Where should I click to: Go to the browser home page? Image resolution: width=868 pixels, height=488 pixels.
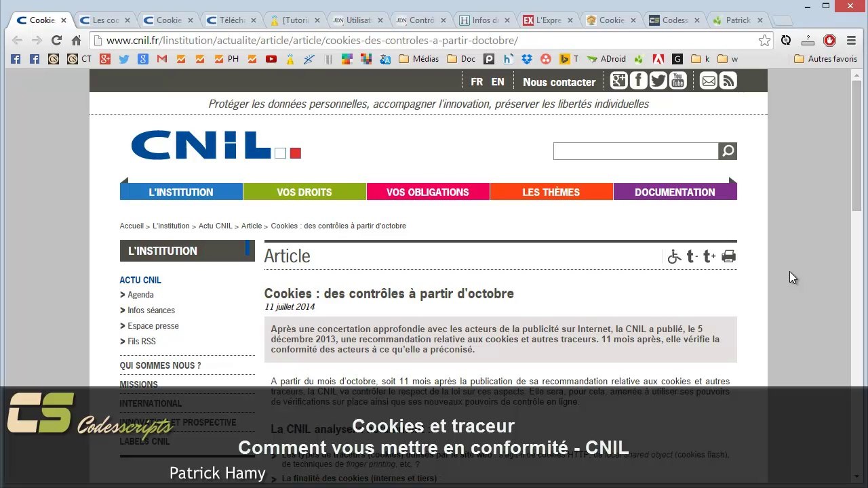pyautogui.click(x=76, y=41)
